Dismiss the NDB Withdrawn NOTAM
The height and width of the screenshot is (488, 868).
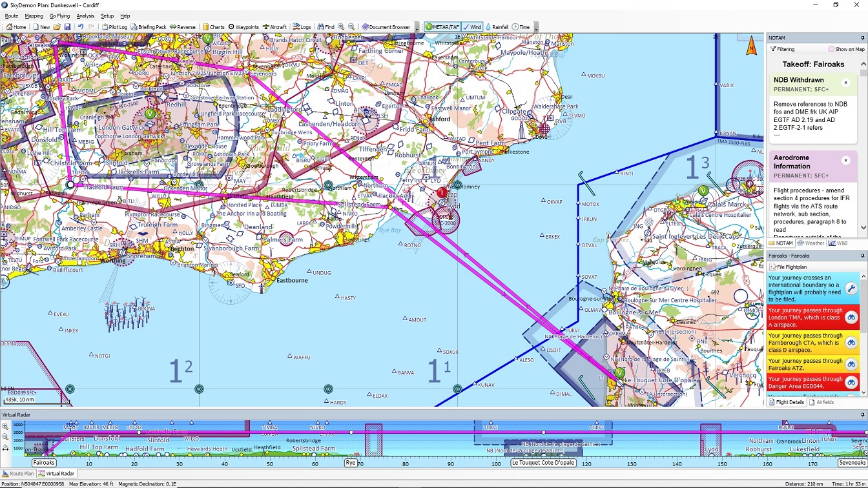click(845, 83)
